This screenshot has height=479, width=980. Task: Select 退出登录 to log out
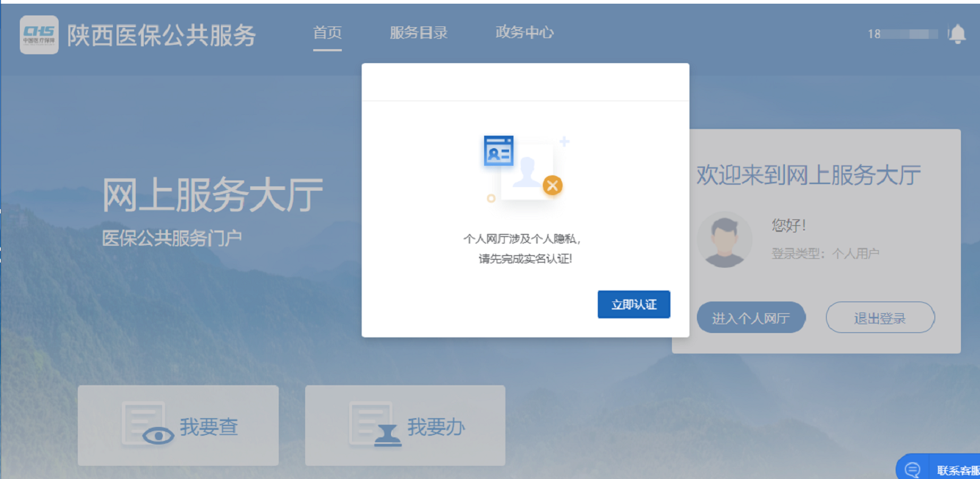coord(880,318)
